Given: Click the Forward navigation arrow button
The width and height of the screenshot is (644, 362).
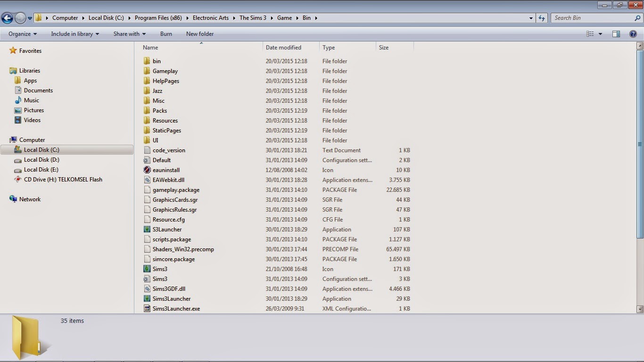Looking at the screenshot, I should [20, 18].
